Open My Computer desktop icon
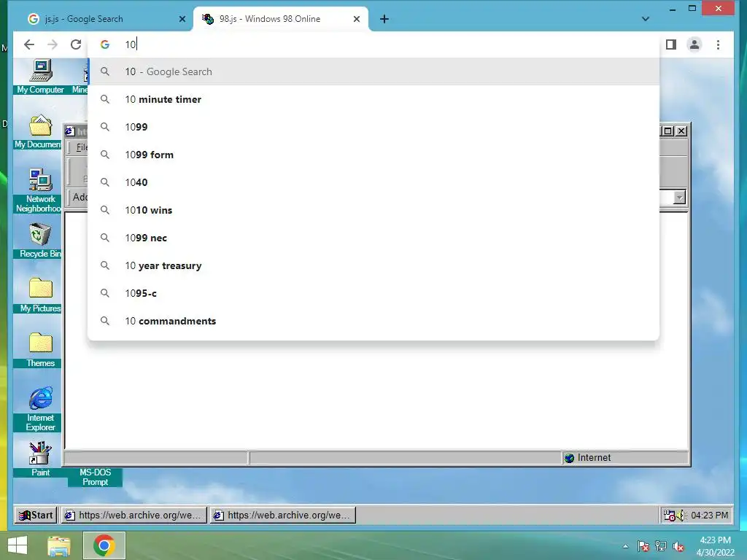 click(41, 77)
